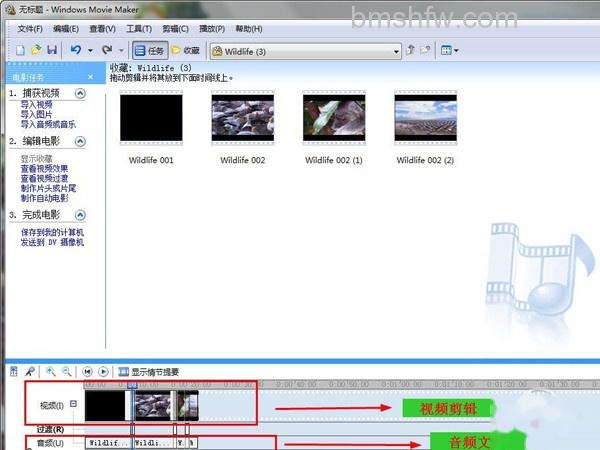Rewind the timeline to start
This screenshot has height=450, width=600.
(87, 372)
